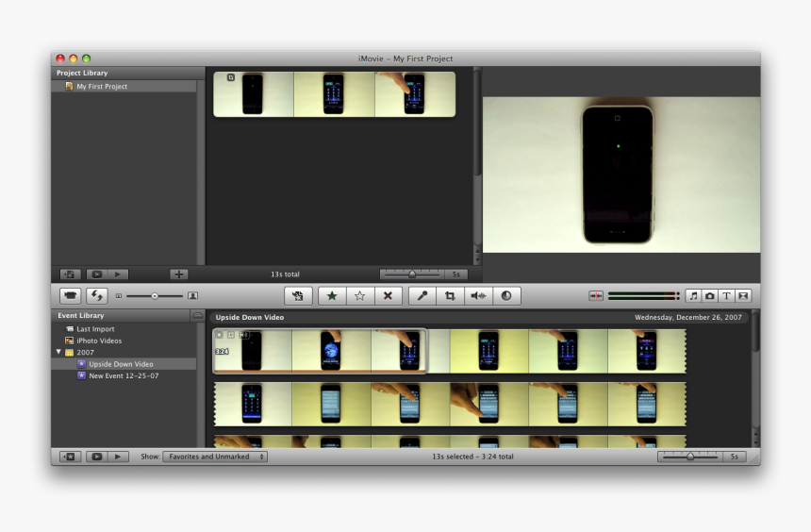Select Upside Down Video event
This screenshot has width=811, height=532.
tap(124, 364)
